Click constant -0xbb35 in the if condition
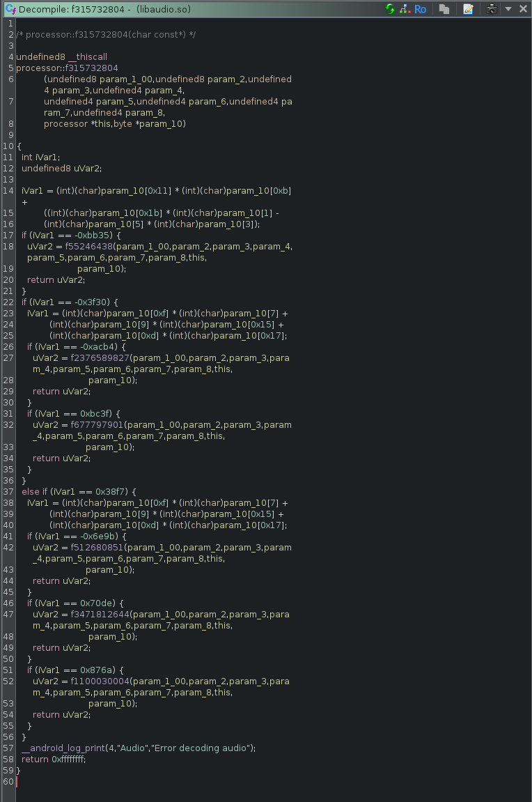The width and height of the screenshot is (532, 802). [x=92, y=236]
